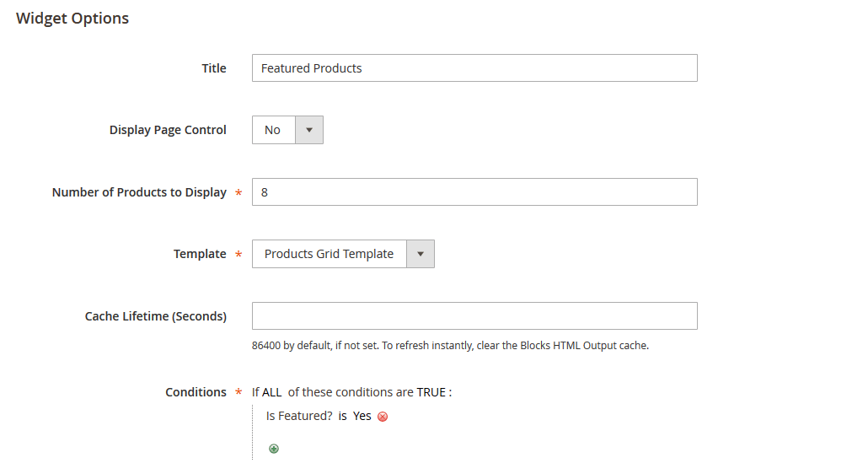Click the Template field label
This screenshot has height=474, width=868.
pyautogui.click(x=200, y=254)
